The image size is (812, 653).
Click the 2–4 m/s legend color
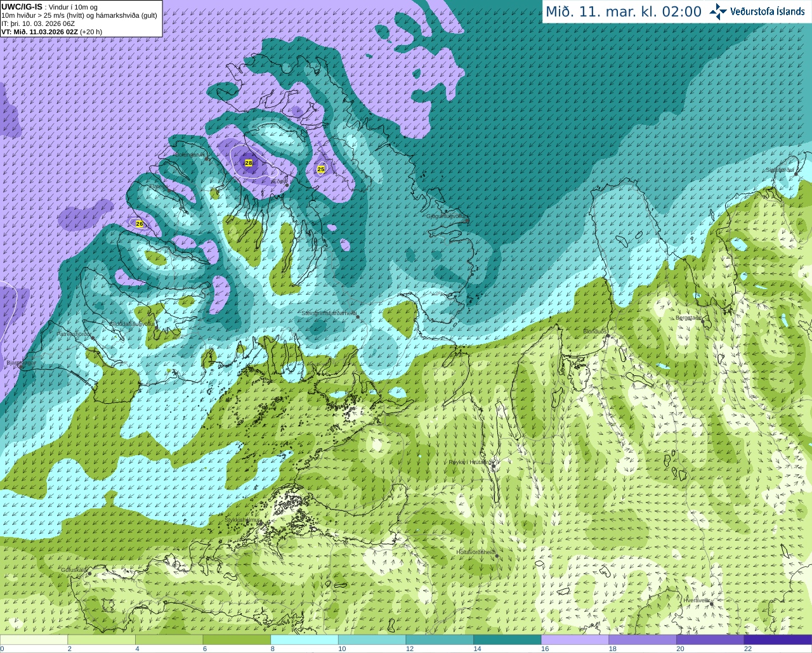(x=101, y=640)
